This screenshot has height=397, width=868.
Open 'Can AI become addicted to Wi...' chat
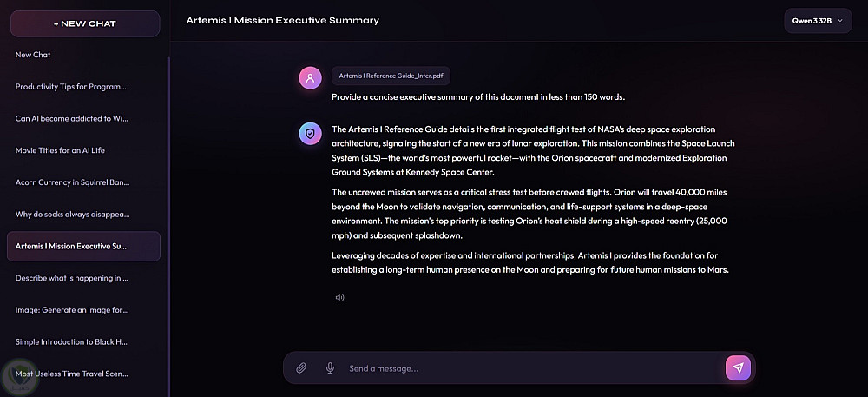point(71,118)
